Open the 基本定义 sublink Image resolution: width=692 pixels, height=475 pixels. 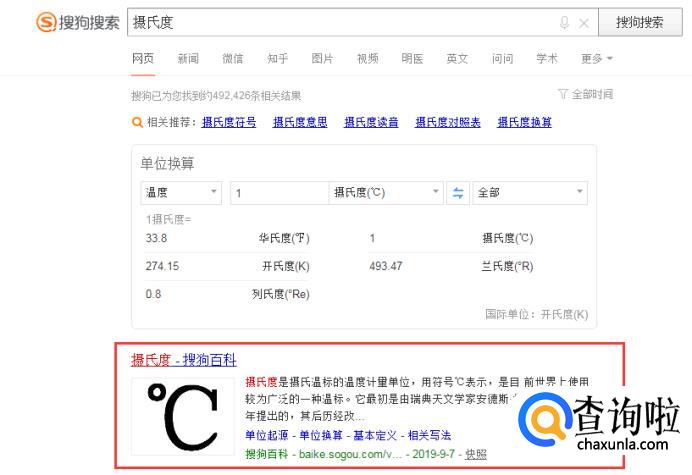coord(375,435)
